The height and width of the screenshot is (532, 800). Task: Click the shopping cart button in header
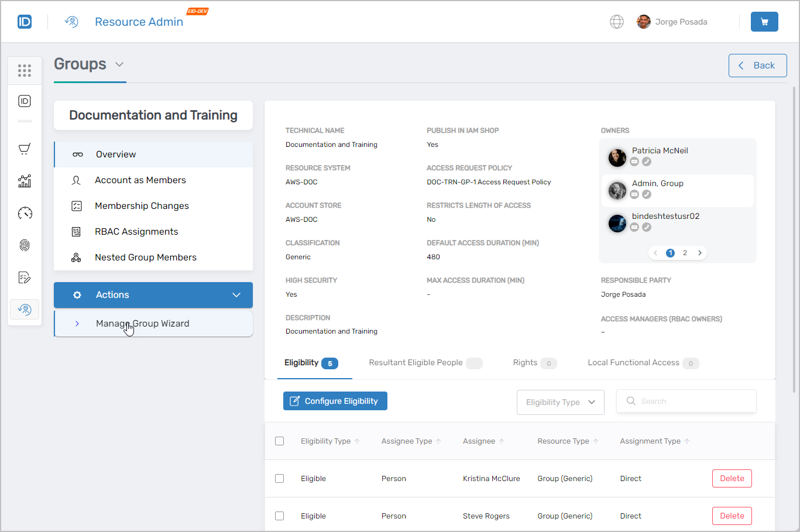[764, 22]
